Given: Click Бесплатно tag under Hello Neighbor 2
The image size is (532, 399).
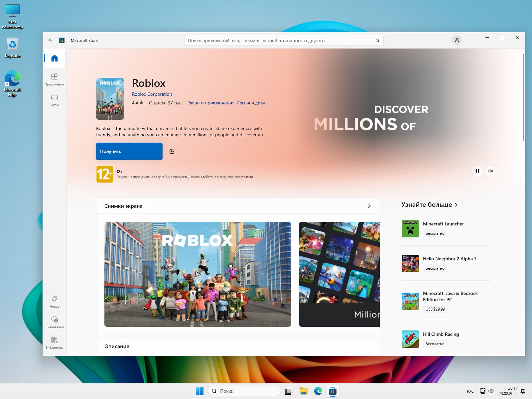Looking at the screenshot, I should point(435,268).
